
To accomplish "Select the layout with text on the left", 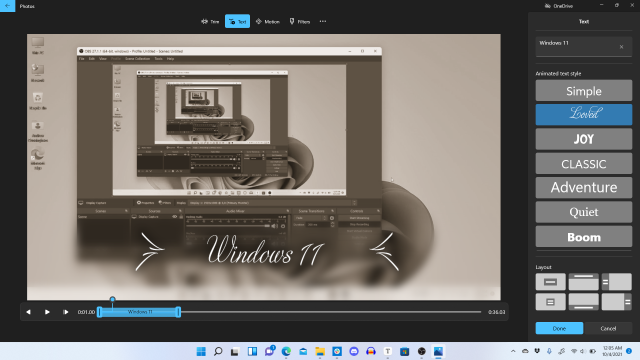I will tap(617, 282).
